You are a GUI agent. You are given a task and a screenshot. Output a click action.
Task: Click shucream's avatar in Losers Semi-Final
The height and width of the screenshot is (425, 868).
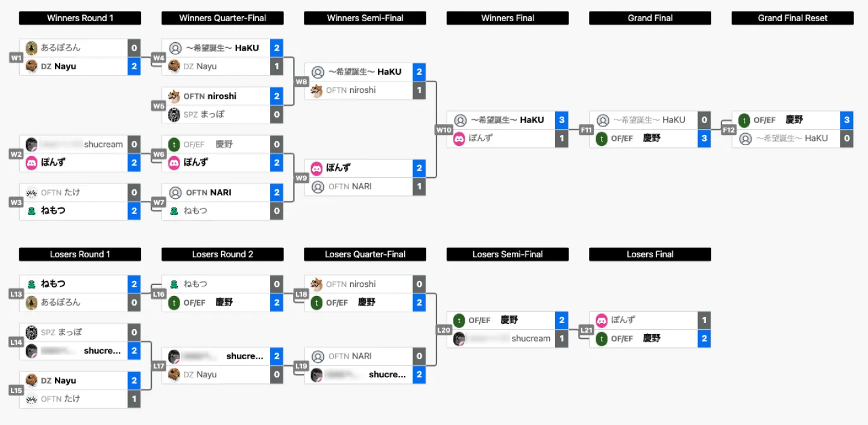460,339
